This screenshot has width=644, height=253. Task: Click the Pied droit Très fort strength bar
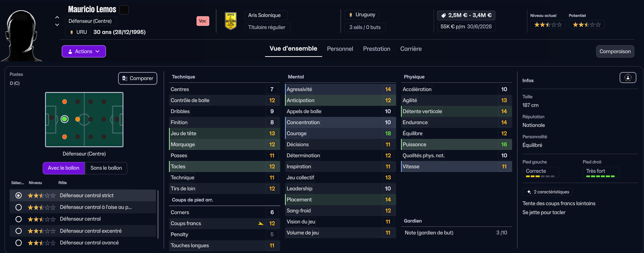pyautogui.click(x=600, y=176)
